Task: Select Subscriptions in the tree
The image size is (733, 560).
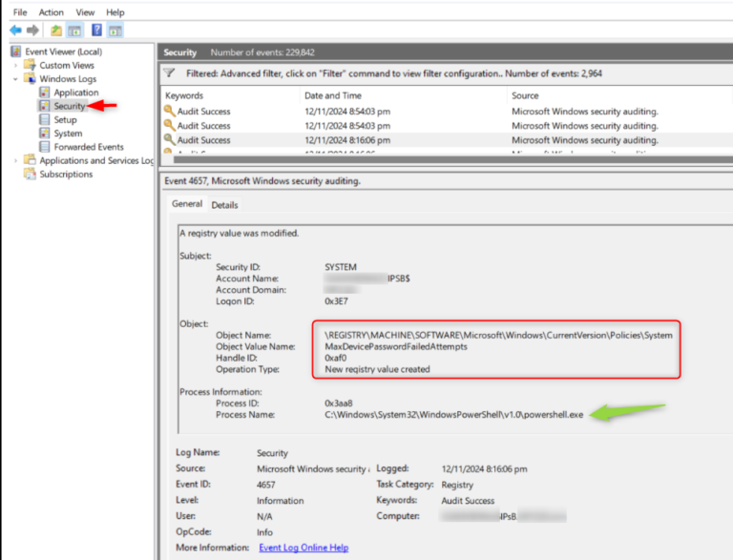Action: 66,174
